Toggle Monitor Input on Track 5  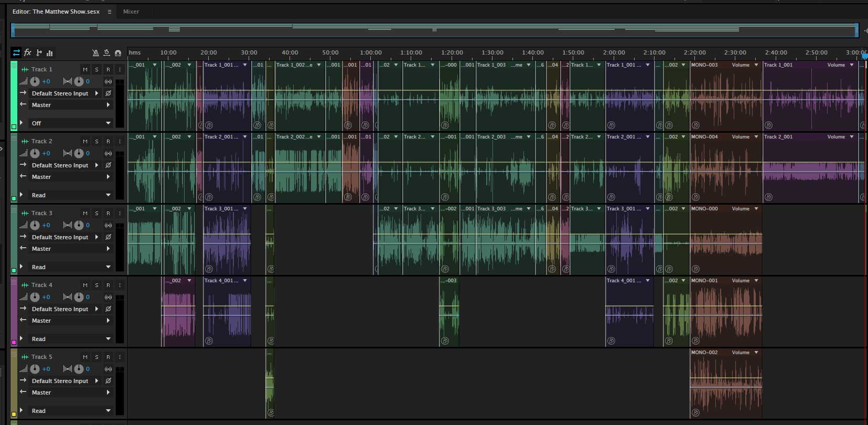tap(120, 357)
